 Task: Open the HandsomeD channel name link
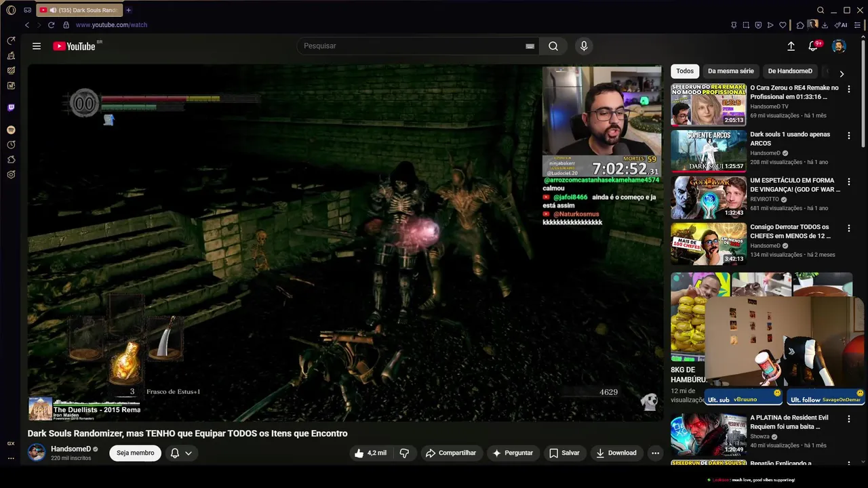(71, 449)
